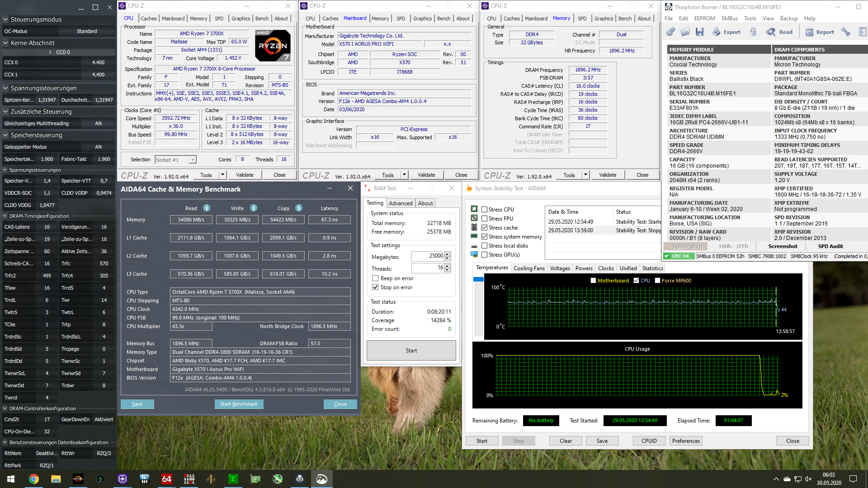This screenshot has height=488, width=868.
Task: Switch to the Advanced tab in RAM Test
Action: [x=401, y=203]
